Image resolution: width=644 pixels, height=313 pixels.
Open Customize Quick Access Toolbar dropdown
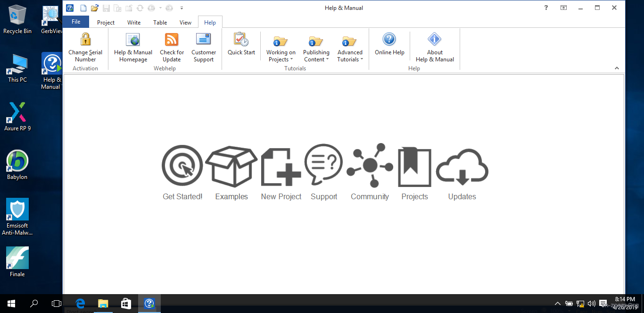(x=182, y=8)
